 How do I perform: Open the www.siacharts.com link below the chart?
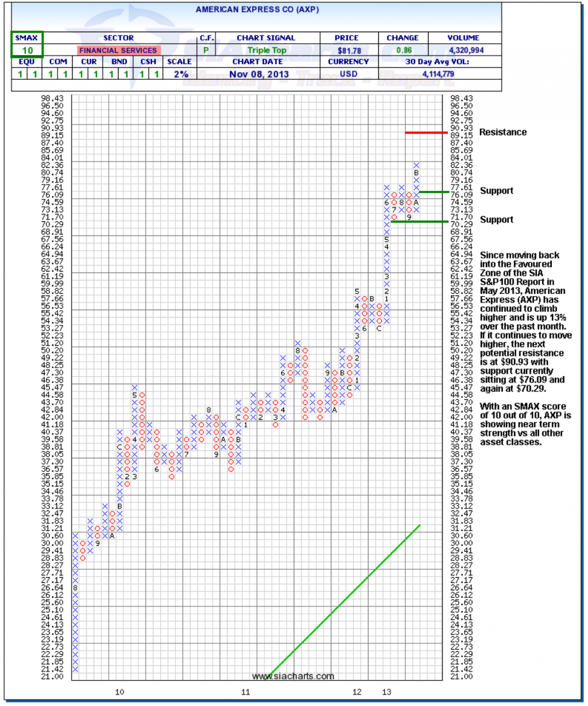(293, 676)
